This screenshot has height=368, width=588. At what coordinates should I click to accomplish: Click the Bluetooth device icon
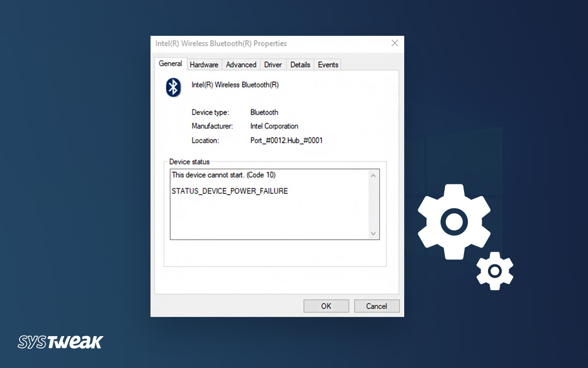(x=172, y=87)
